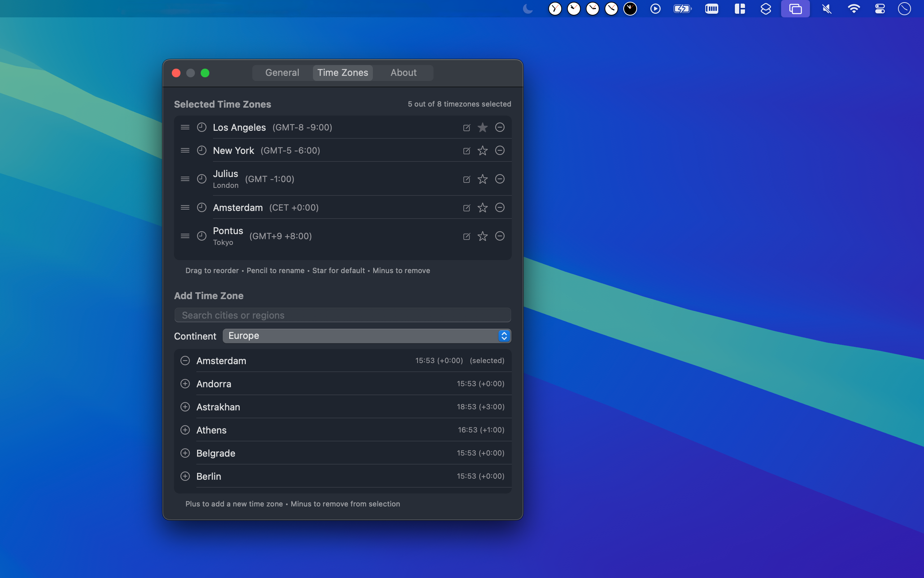The width and height of the screenshot is (924, 578).
Task: Rename the Julius London entry with pencil icon
Action: click(466, 179)
